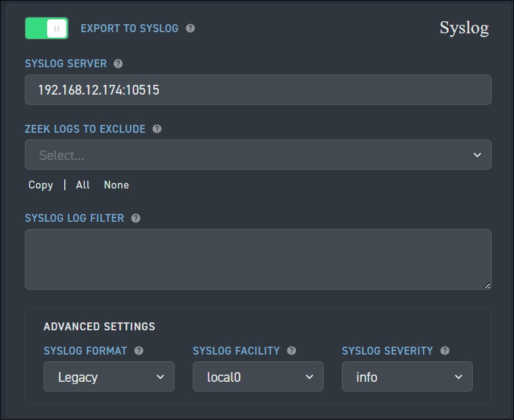The height and width of the screenshot is (420, 514).
Task: Click the Syslog Server label
Action: tap(66, 64)
